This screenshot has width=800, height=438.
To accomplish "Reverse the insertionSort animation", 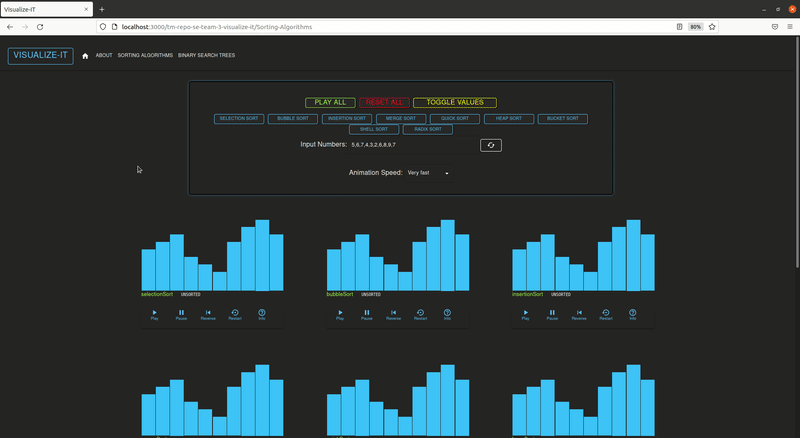I will click(x=579, y=314).
